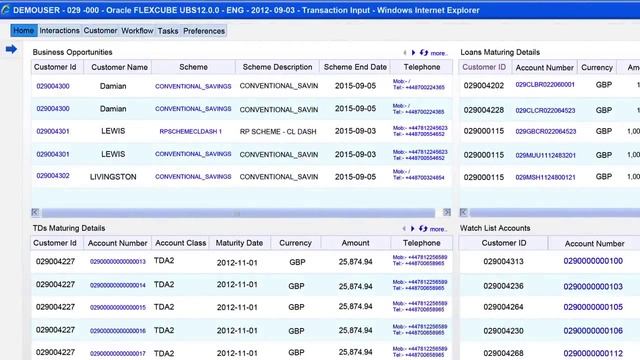Open watch list account 029000000112

click(x=593, y=353)
